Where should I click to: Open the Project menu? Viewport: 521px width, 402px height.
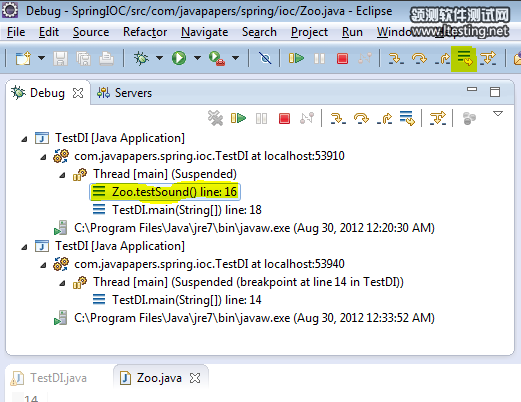tap(309, 32)
